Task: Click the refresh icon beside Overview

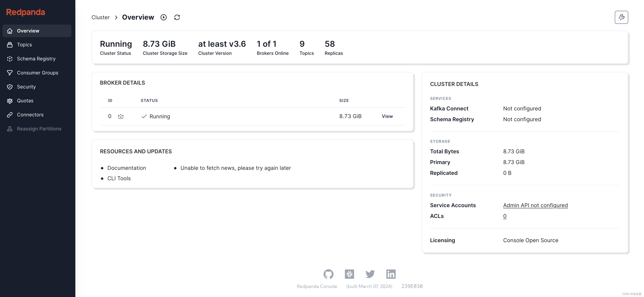Action: 177,17
